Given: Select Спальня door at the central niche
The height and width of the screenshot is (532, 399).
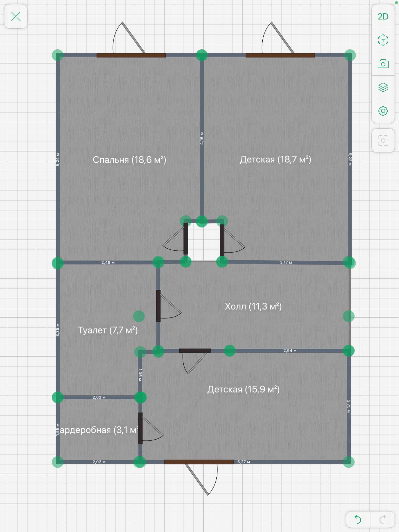Looking at the screenshot, I should tap(185, 238).
